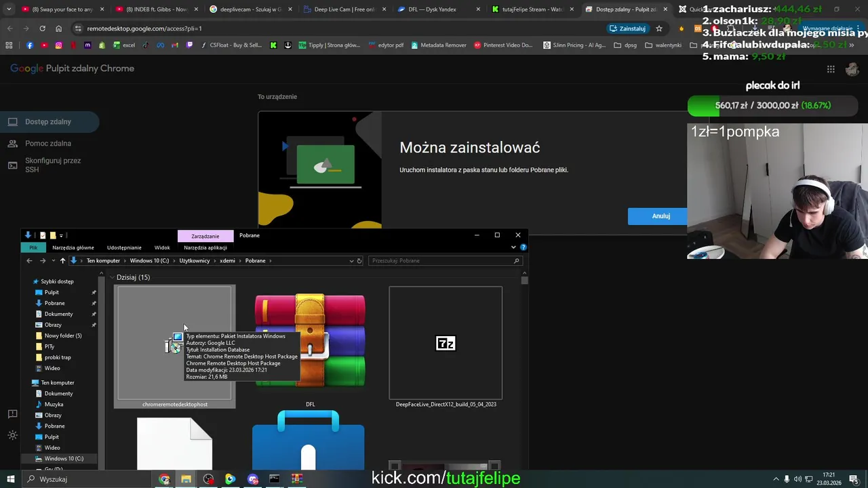The height and width of the screenshot is (488, 868).
Task: Click the WinRAR taskbar icon
Action: coord(296,479)
